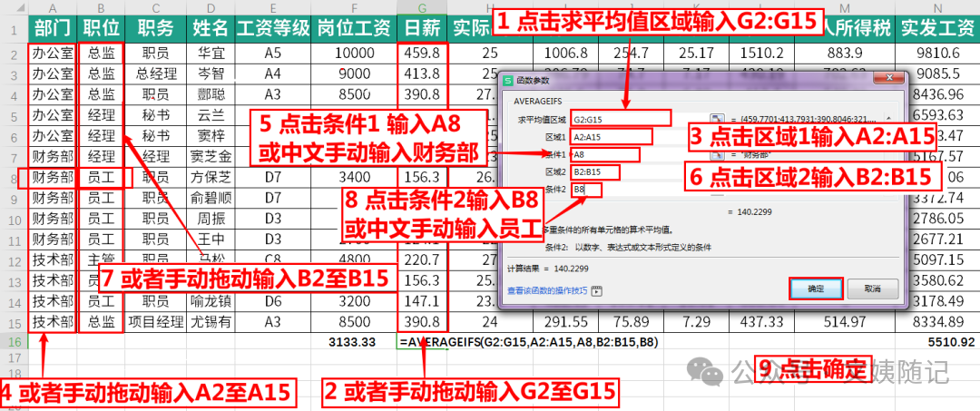Image resolution: width=980 pixels, height=411 pixels.
Task: Click the 姓名 header cell
Action: pyautogui.click(x=211, y=27)
